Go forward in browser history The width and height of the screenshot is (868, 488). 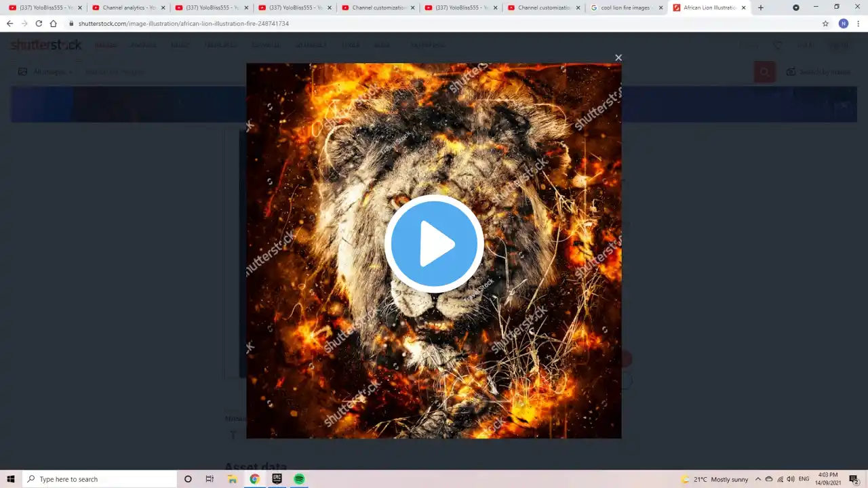click(x=24, y=23)
